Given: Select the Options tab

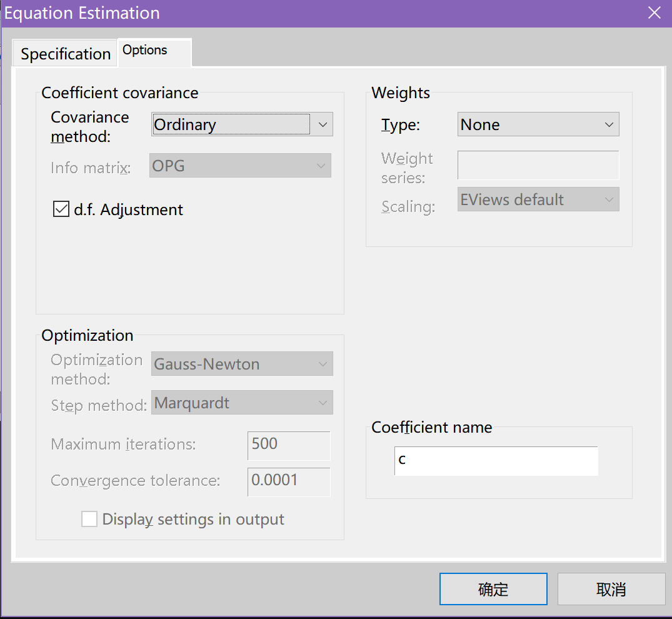Looking at the screenshot, I should pyautogui.click(x=145, y=51).
